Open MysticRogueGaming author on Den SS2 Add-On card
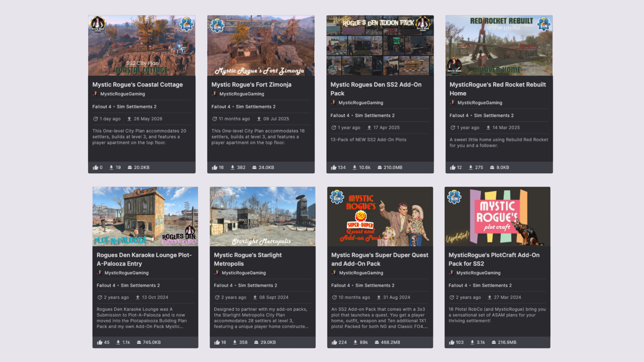Viewport: 644px width, 362px height. 361,103
